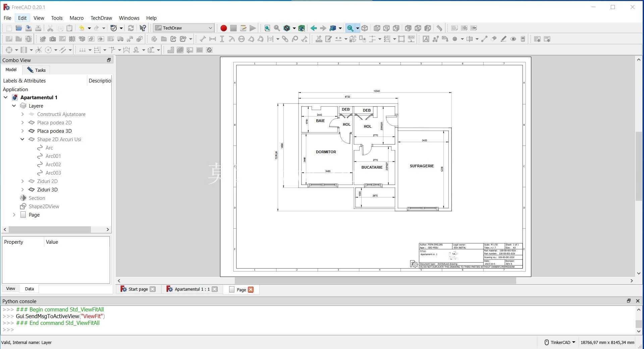Activate the What's This help cursor
644x349 pixels.
coord(143,28)
